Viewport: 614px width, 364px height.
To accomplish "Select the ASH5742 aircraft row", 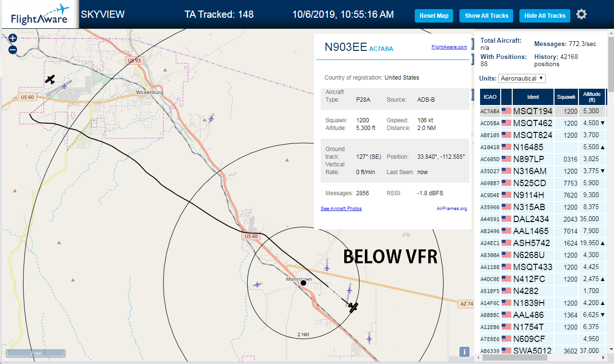I will pyautogui.click(x=543, y=243).
